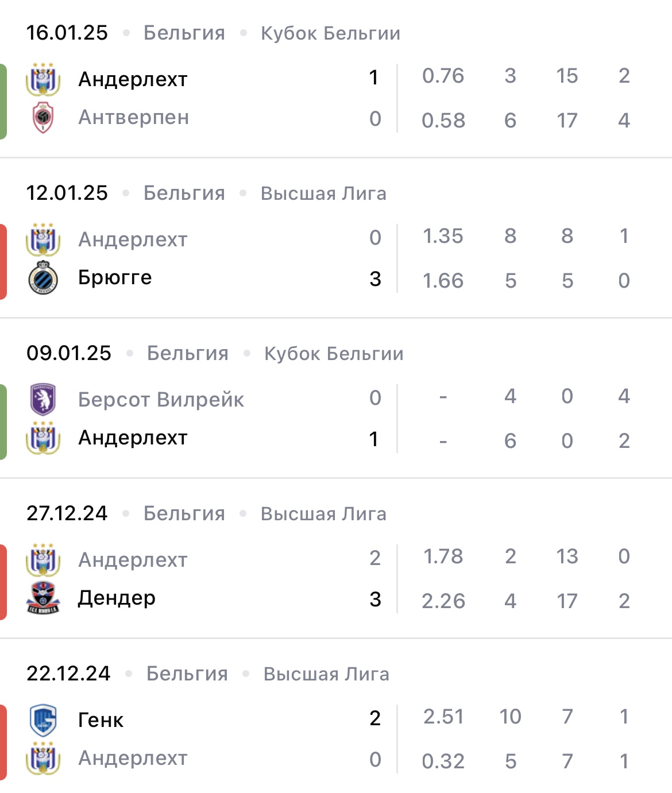Click the Dender team logo
Image resolution: width=672 pixels, height=793 pixels.
[43, 598]
